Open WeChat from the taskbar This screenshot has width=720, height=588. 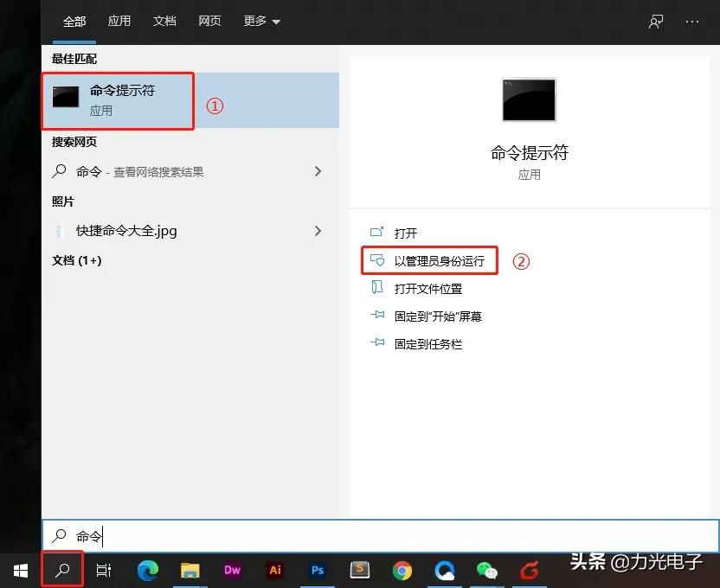point(487,570)
